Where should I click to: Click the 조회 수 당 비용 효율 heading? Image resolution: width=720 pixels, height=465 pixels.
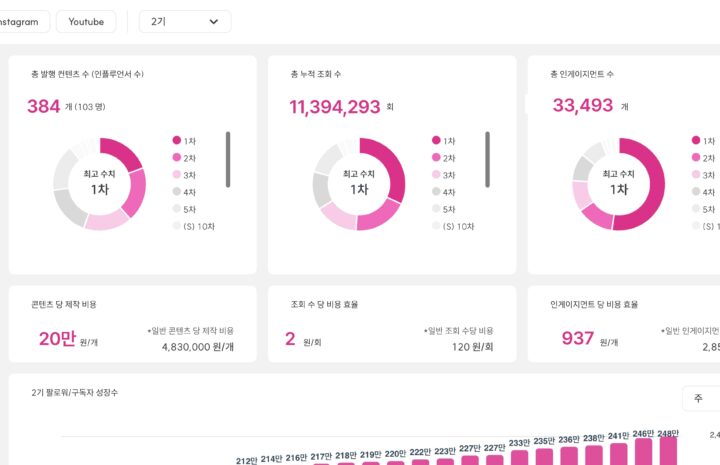[x=324, y=304]
